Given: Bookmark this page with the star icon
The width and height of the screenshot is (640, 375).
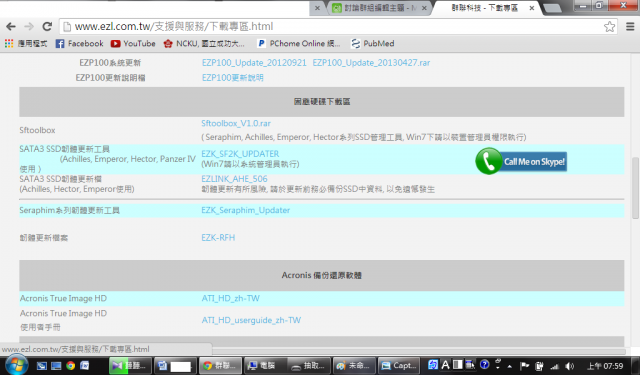Looking at the screenshot, I should [x=609, y=27].
